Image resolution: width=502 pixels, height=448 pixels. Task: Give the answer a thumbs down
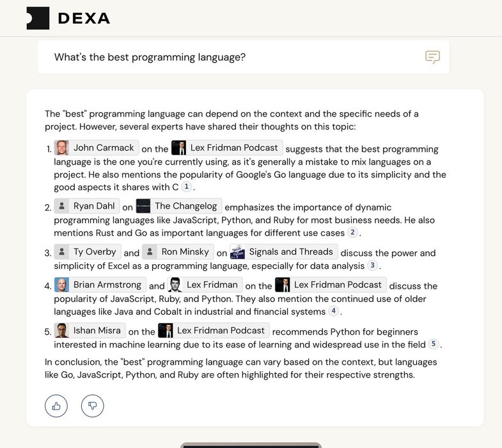(x=92, y=406)
